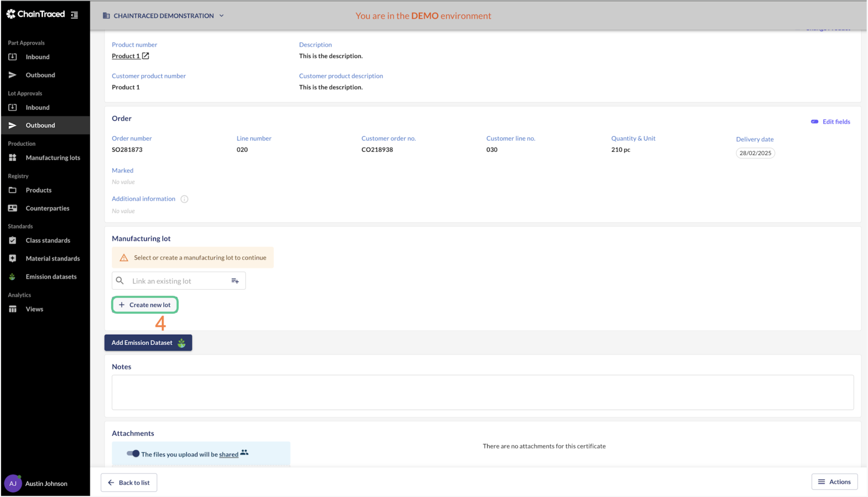Viewport: 868px width, 497px height.
Task: Open Counterparties registry in sidebar
Action: (x=47, y=208)
